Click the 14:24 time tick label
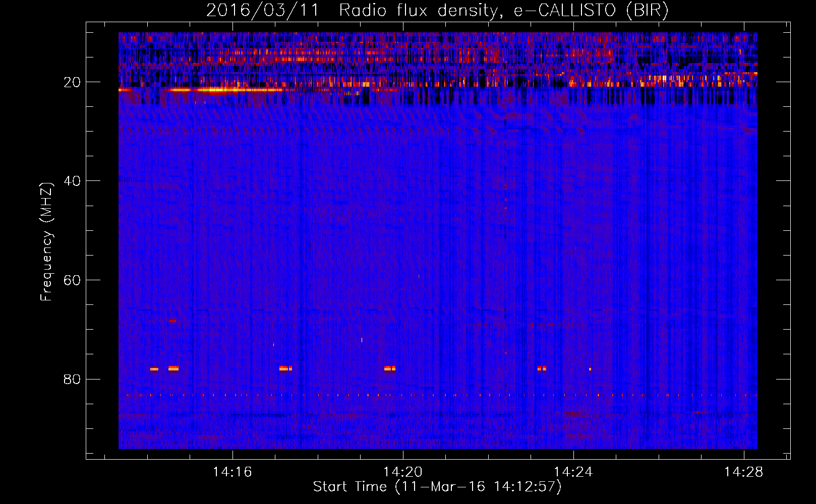 pos(573,472)
